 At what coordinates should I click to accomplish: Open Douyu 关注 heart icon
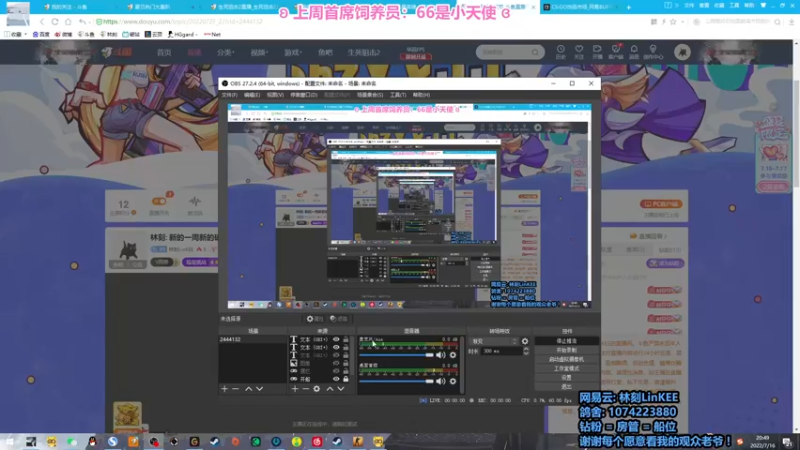[579, 52]
